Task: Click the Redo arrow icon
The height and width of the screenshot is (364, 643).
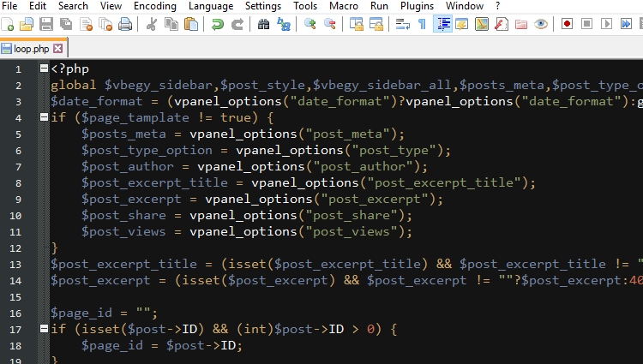Action: tap(237, 24)
